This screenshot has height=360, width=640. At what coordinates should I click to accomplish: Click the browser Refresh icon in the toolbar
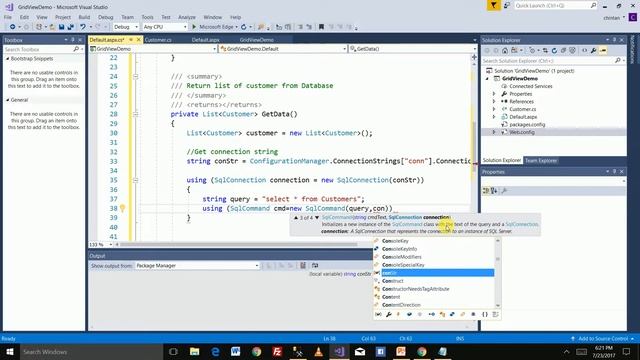pyautogui.click(x=244, y=27)
